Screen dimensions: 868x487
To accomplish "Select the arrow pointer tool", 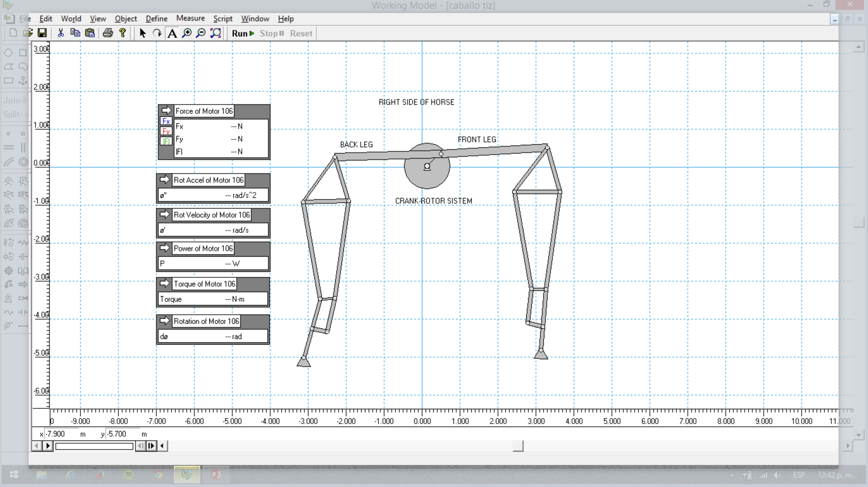I will click(143, 33).
